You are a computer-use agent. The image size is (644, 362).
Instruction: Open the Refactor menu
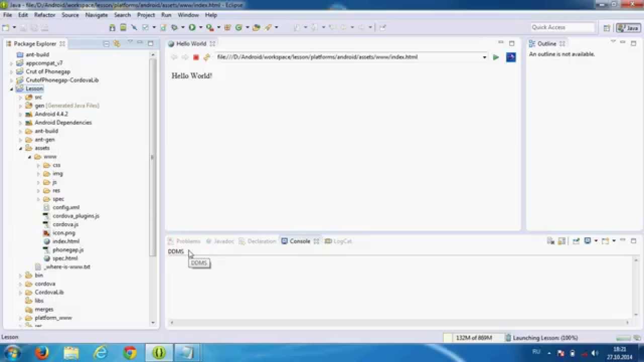pos(45,15)
